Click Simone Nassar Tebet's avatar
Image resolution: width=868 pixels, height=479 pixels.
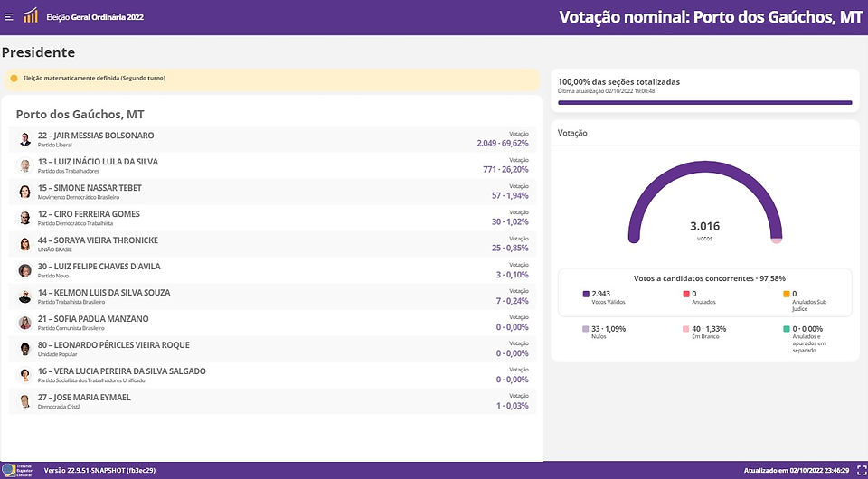[x=25, y=192]
